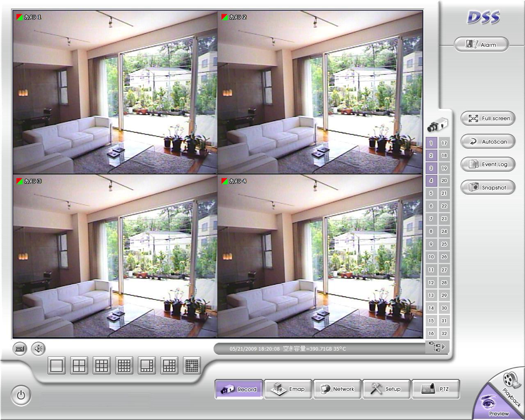This screenshot has width=525, height=420.
Task: Select camera channel 16
Action: (431, 333)
